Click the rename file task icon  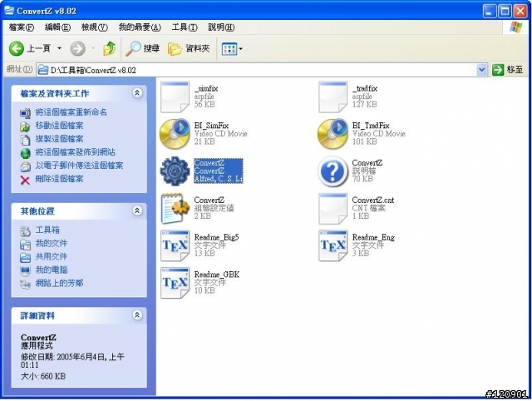click(x=25, y=112)
